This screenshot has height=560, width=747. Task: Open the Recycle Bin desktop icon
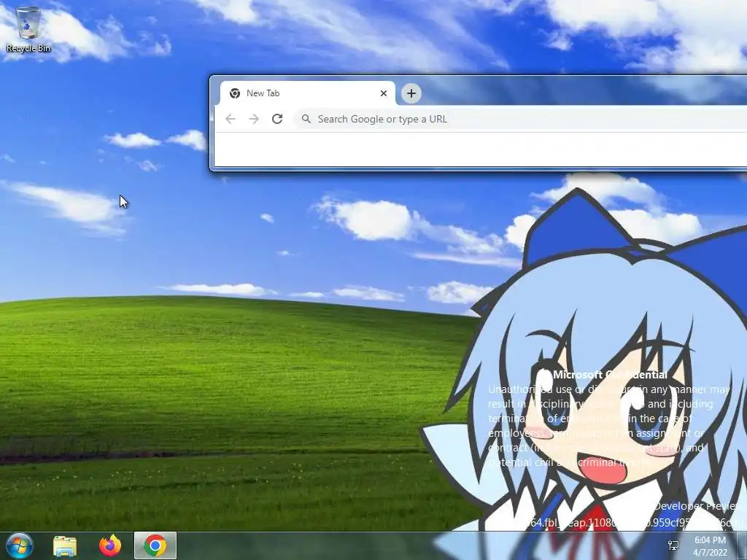coord(28,30)
